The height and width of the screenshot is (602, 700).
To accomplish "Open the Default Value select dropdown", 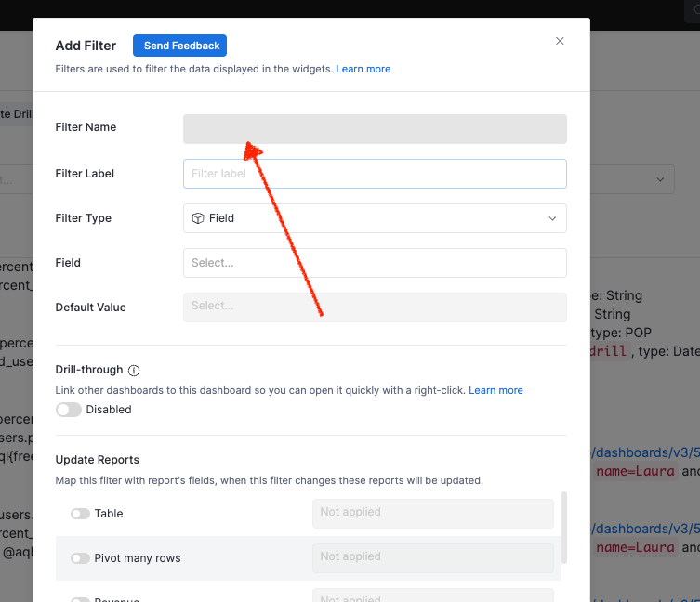I will click(375, 308).
